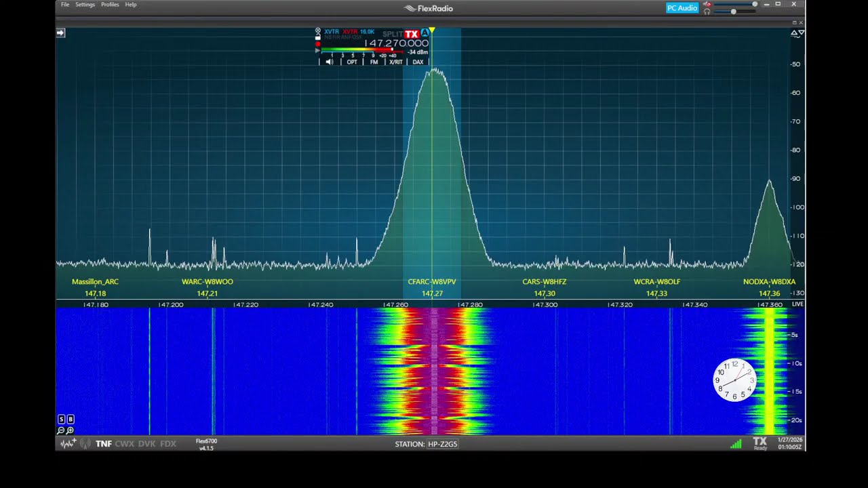Toggle the FDX button
This screenshot has height=488, width=868.
click(x=168, y=444)
